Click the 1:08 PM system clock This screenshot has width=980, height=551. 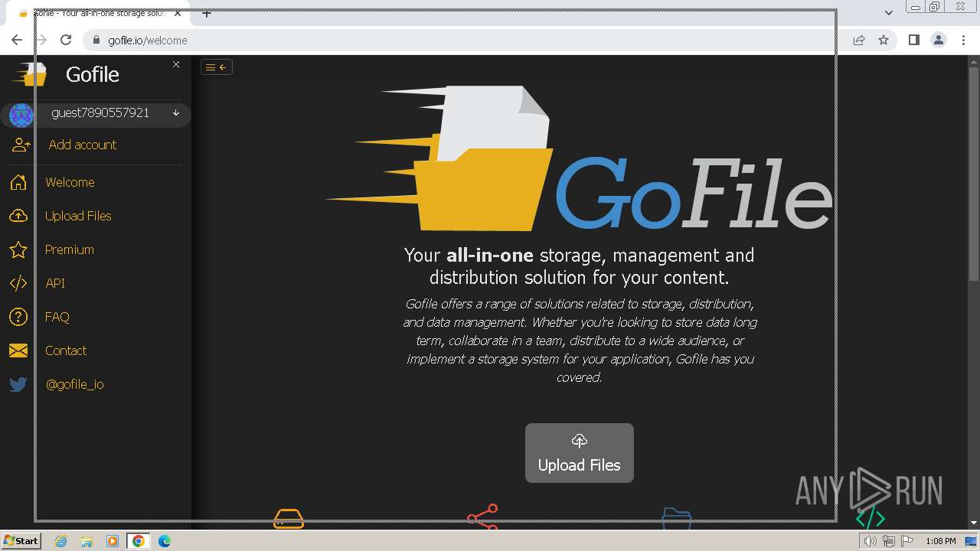(941, 541)
